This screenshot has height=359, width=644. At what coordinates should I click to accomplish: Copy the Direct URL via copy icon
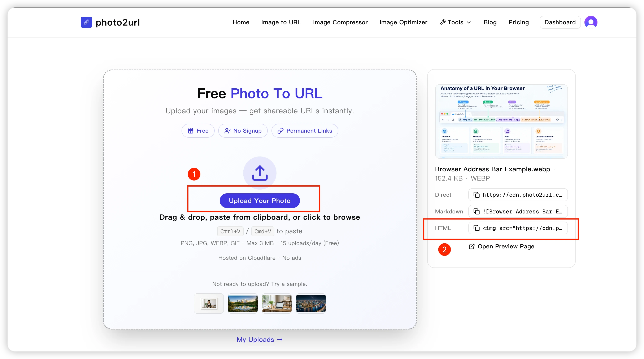tap(477, 195)
